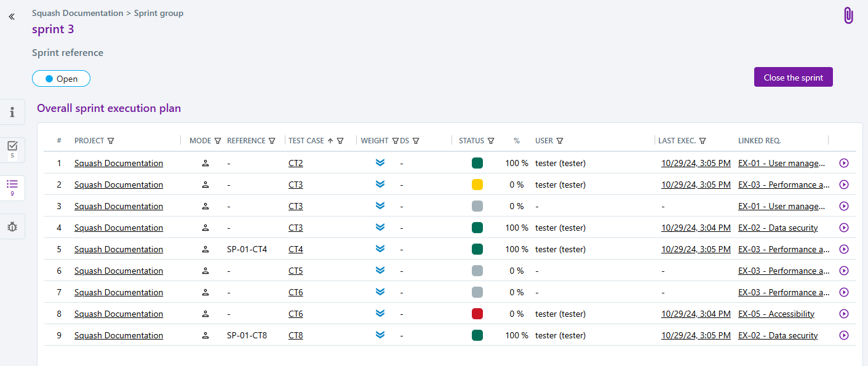Expand the weight chevron on the CT2 row

point(380,162)
